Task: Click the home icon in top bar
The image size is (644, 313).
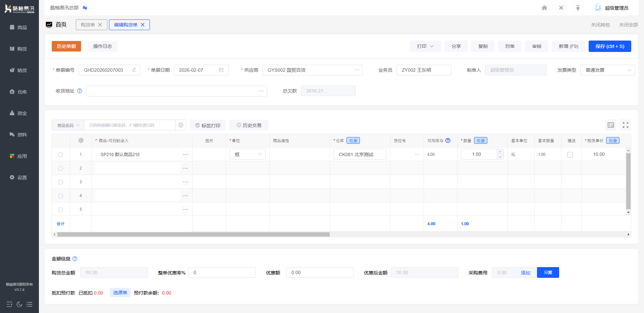Action: point(544,8)
